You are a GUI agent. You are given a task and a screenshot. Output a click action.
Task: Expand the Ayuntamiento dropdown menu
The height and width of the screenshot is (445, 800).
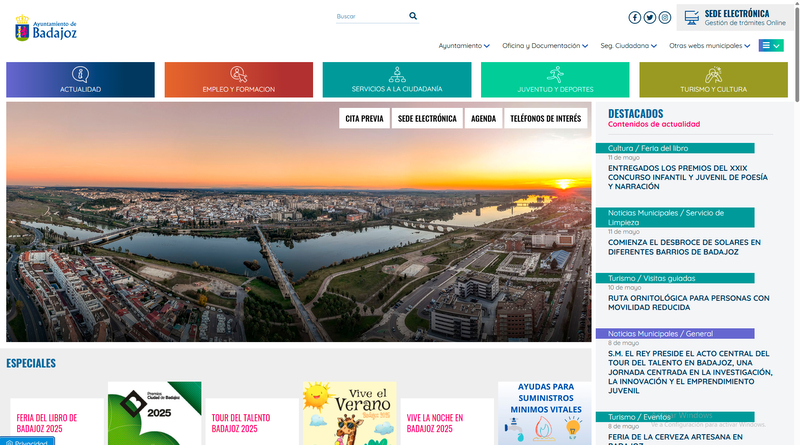[x=464, y=45]
